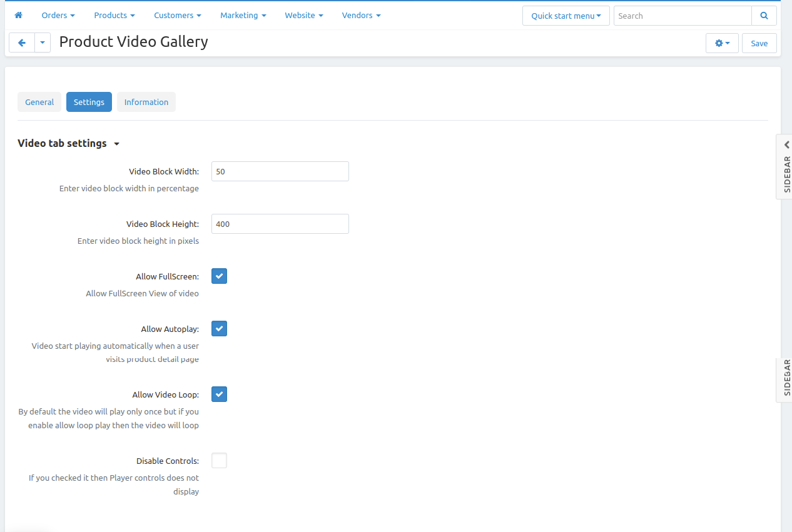Open the dropdown beside back arrow

[x=43, y=43]
